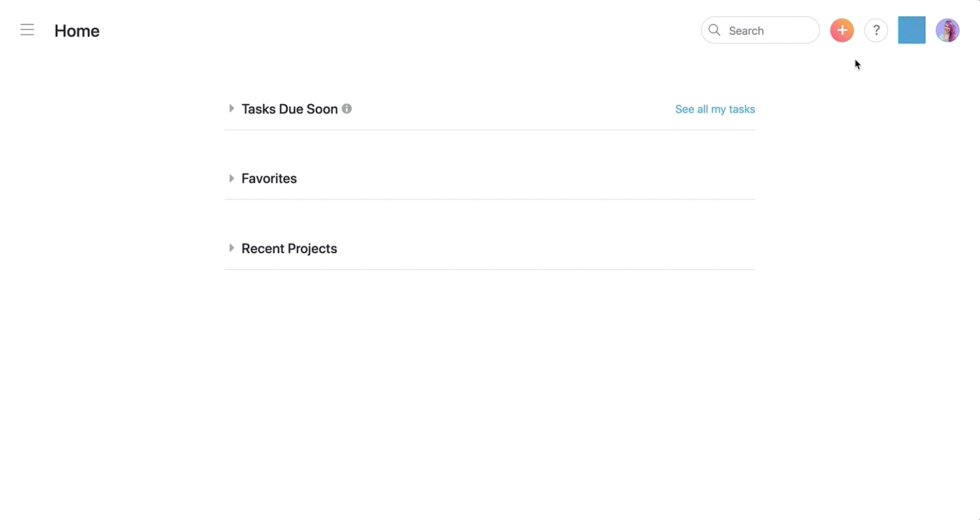The height and width of the screenshot is (520, 980).
Task: Expand the Favorites section triangle
Action: pyautogui.click(x=231, y=178)
